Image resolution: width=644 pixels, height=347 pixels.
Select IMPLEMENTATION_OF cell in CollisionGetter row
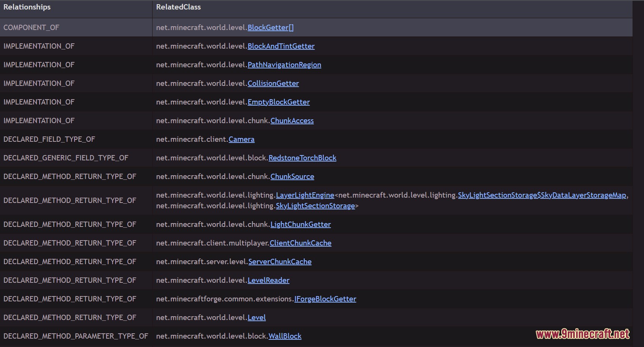tap(76, 83)
